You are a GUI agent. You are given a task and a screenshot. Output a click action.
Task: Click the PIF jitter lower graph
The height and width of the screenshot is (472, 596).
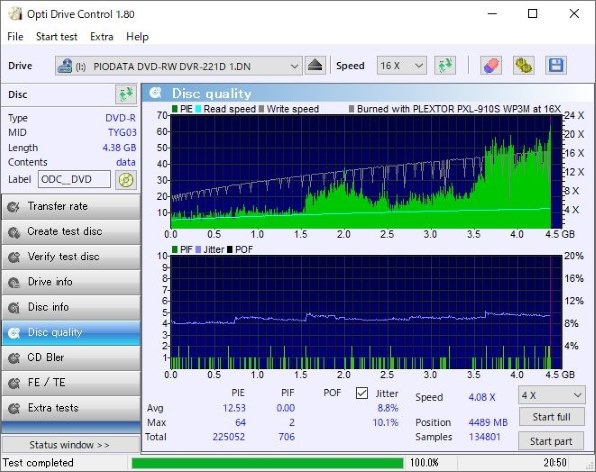click(x=366, y=312)
